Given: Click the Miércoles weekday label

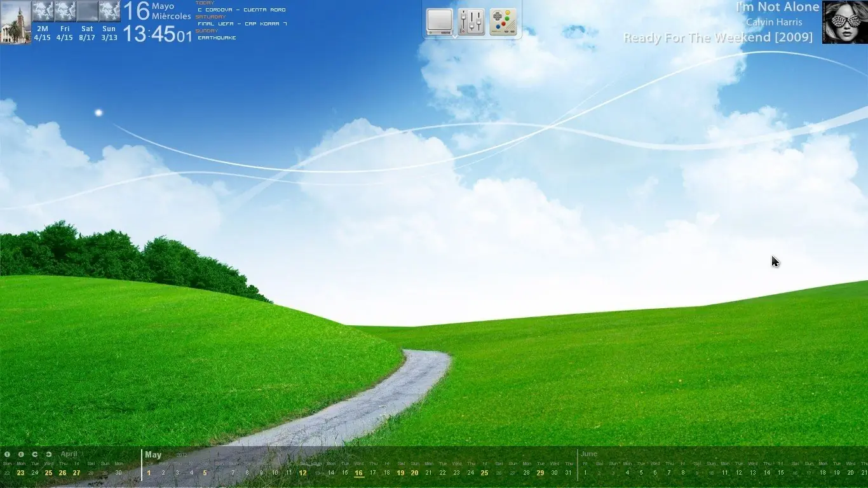Looking at the screenshot, I should click(x=172, y=17).
